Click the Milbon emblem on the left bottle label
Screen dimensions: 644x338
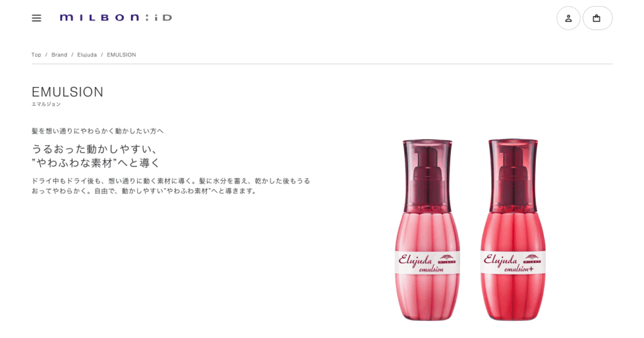(x=447, y=259)
